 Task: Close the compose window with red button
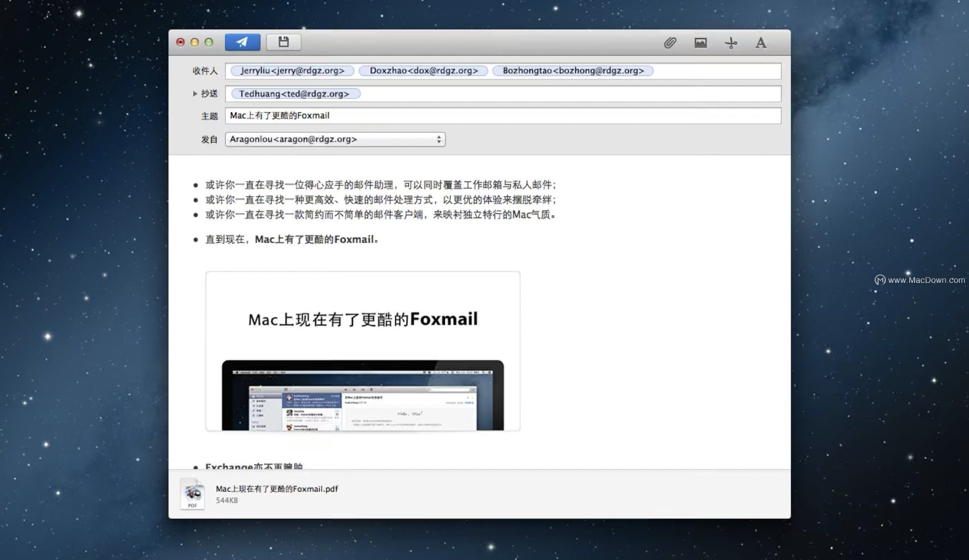(180, 42)
